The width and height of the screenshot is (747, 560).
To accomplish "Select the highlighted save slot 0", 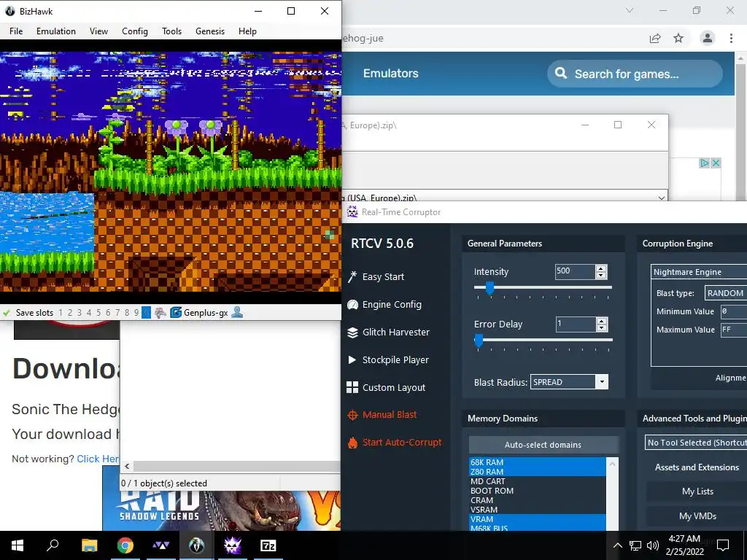I will pos(146,313).
